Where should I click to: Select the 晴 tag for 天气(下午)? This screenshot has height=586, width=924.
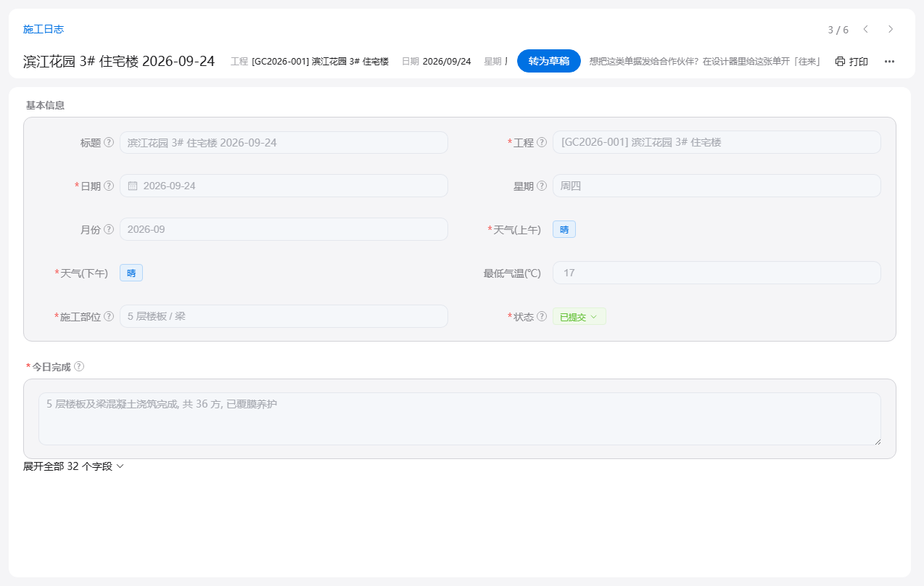tap(131, 273)
